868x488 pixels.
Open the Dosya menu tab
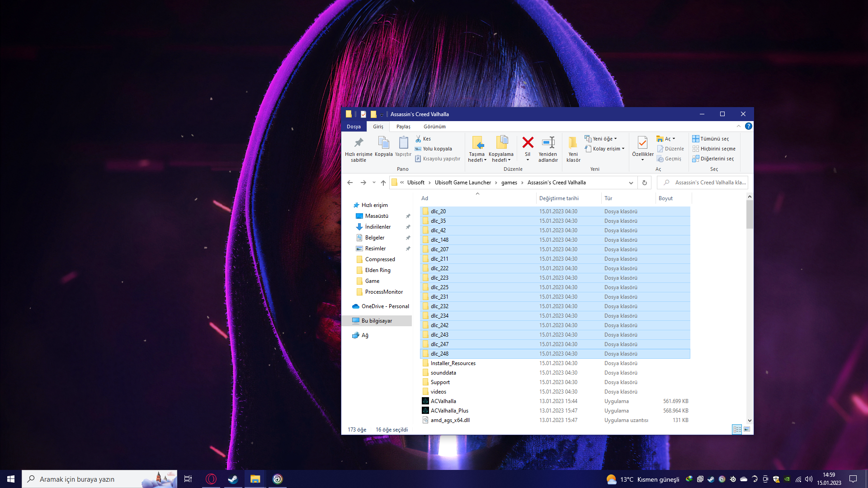(354, 127)
